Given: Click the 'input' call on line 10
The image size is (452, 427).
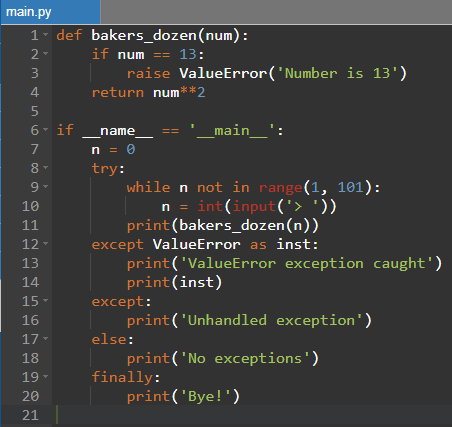Looking at the screenshot, I should [x=254, y=207].
